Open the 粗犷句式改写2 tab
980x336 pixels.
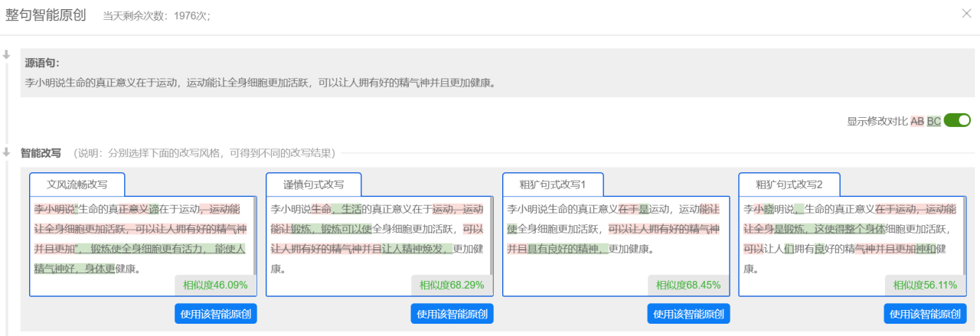point(789,184)
